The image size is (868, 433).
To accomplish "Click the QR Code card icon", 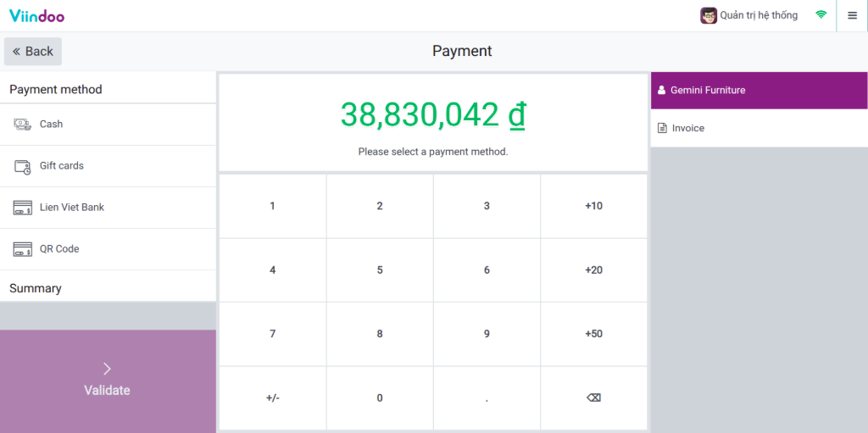I will point(23,250).
